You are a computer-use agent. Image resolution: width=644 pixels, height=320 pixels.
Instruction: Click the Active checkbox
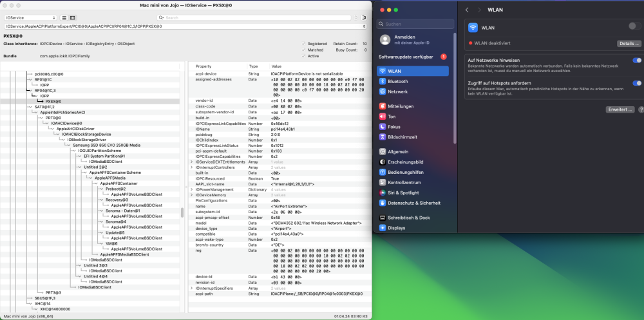pyautogui.click(x=303, y=56)
